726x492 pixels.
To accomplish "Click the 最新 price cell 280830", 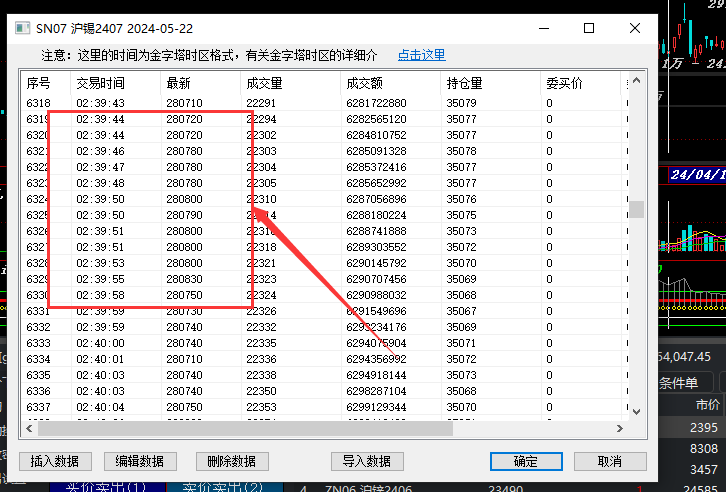I will pos(184,279).
